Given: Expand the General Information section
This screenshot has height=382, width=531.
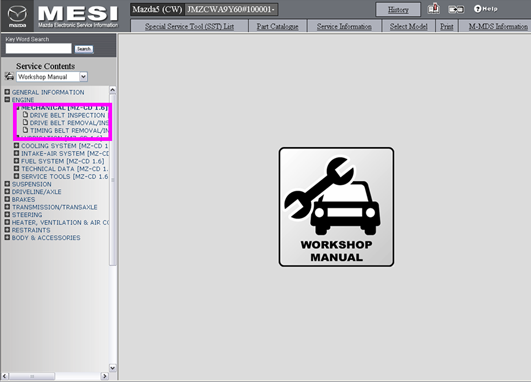Looking at the screenshot, I should tap(7, 92).
